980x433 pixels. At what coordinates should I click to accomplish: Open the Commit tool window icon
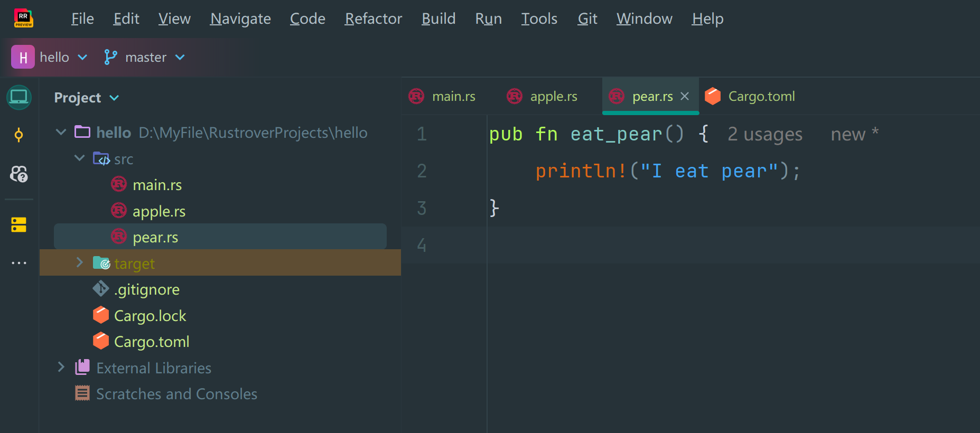[19, 135]
